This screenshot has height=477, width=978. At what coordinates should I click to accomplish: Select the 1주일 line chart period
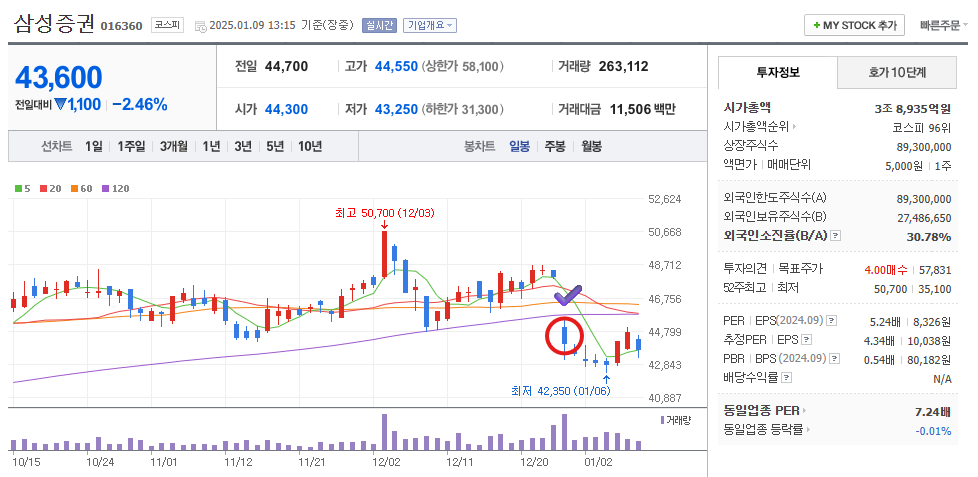point(131,147)
